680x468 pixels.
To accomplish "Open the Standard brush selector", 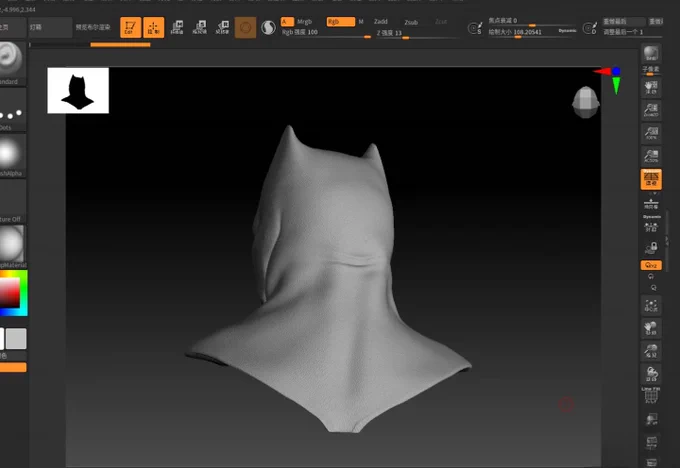I will tap(12, 63).
